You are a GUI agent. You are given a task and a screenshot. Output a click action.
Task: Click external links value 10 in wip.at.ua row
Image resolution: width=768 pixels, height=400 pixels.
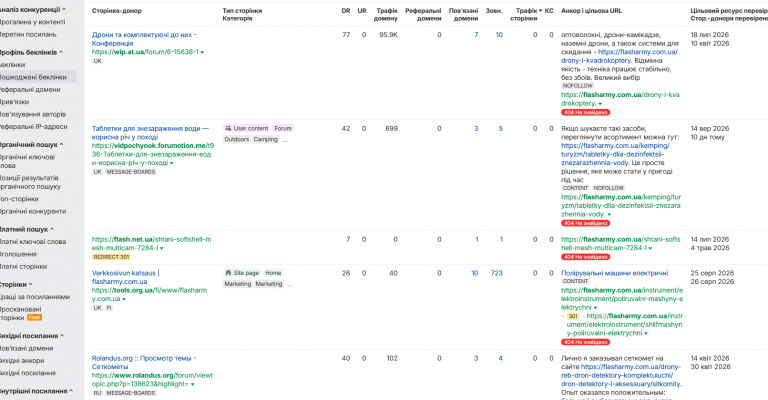pyautogui.click(x=499, y=35)
